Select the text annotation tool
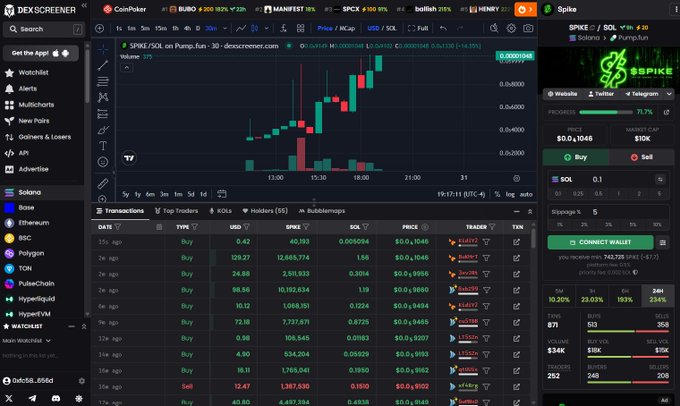The width and height of the screenshot is (680, 406). (103, 146)
